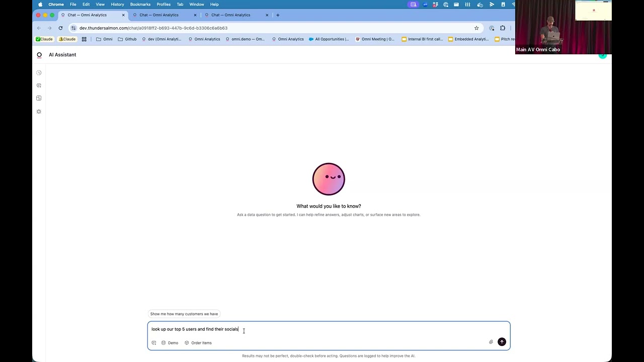644x362 pixels.
Task: Close the first Chat — Omni Analytics tab
Action: click(123, 15)
